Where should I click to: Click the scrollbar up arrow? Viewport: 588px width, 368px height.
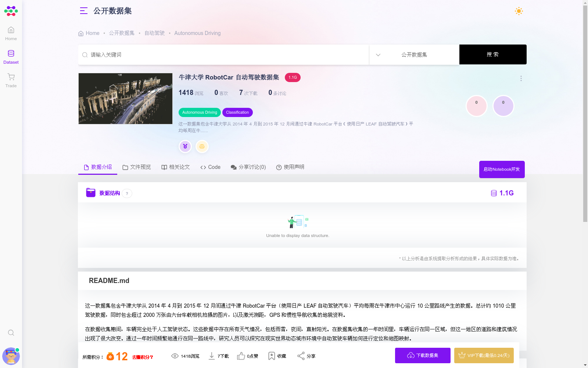[x=585, y=3]
